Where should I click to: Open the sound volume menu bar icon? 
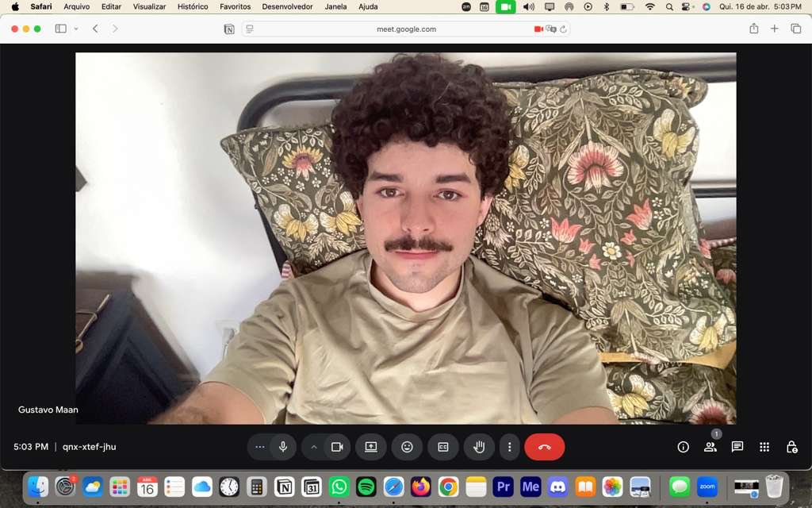click(x=528, y=6)
